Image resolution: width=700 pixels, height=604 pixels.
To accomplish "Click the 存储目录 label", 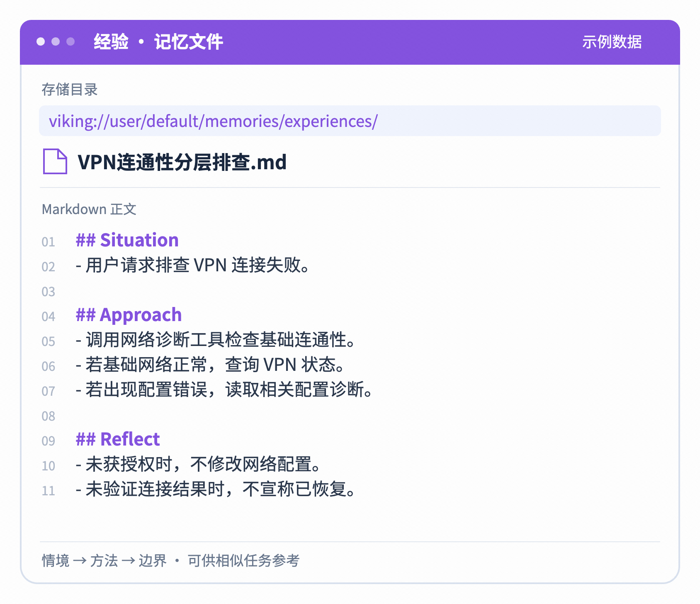I will tap(70, 90).
